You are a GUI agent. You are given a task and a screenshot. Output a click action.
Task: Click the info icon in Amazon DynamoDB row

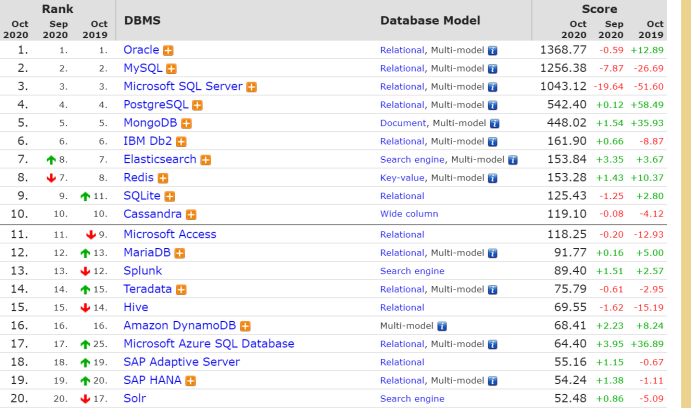[x=442, y=326]
